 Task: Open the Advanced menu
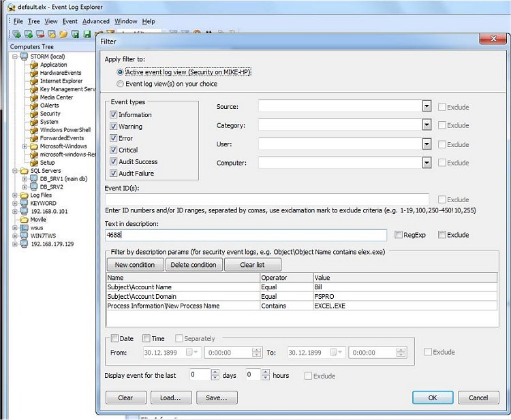(95, 21)
